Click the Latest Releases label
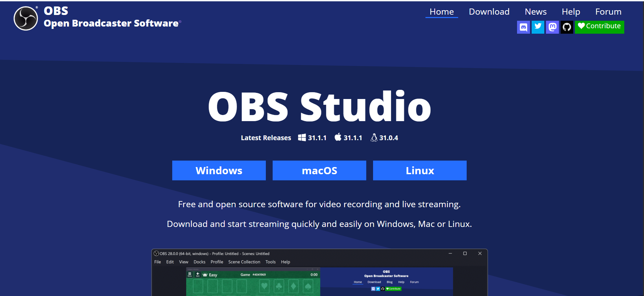Viewport: 644px width, 296px height. click(266, 138)
